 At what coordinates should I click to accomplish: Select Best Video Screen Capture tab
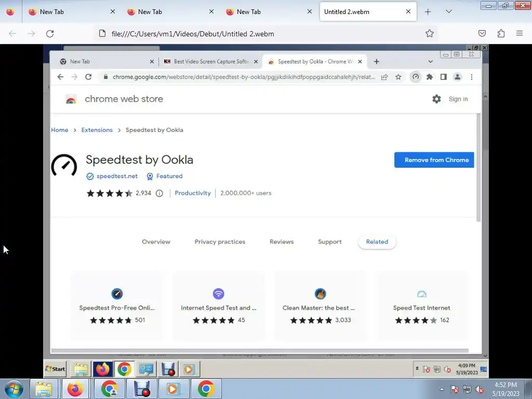pyautogui.click(x=211, y=61)
